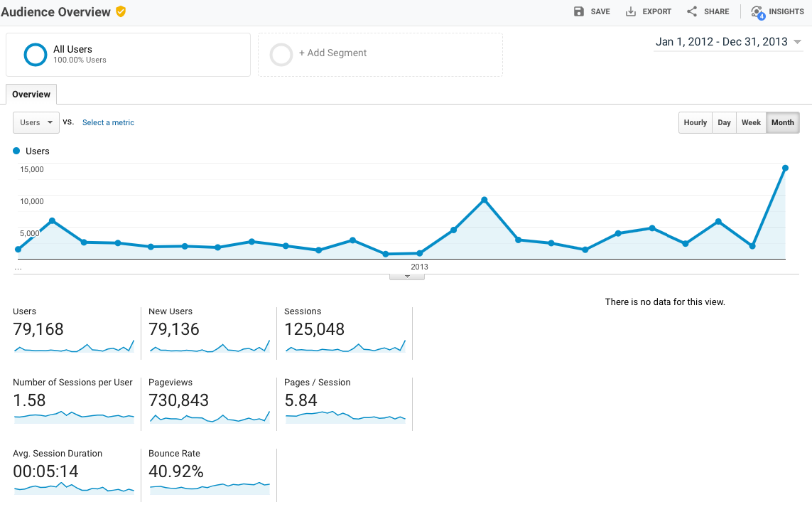Click the Audience Overview title
The image size is (812, 507).
(x=55, y=12)
